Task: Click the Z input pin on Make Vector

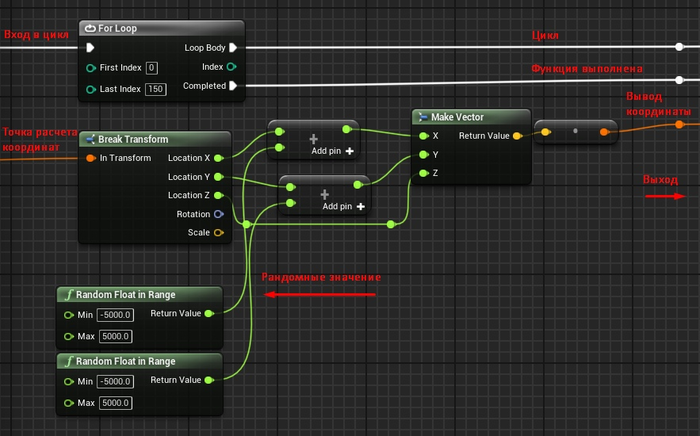Action: [423, 173]
